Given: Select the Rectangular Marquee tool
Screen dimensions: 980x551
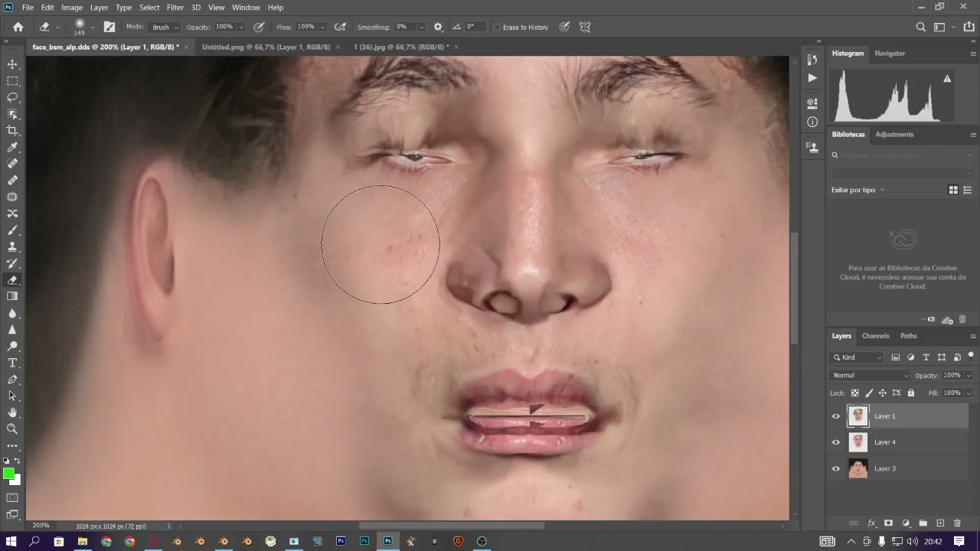Looking at the screenshot, I should tap(12, 81).
